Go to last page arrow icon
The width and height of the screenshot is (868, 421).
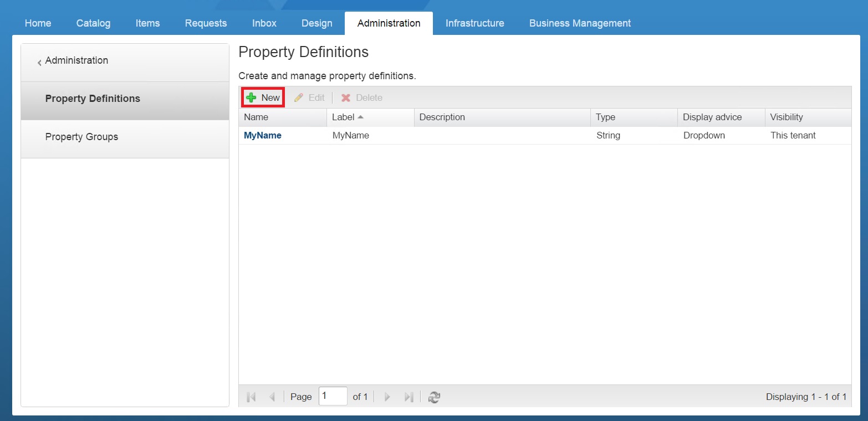pyautogui.click(x=409, y=397)
